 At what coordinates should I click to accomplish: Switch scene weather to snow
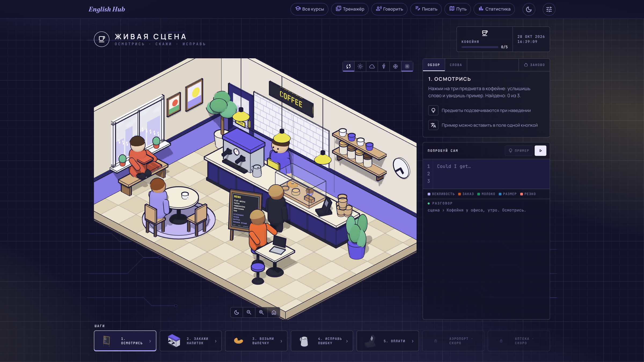(395, 66)
